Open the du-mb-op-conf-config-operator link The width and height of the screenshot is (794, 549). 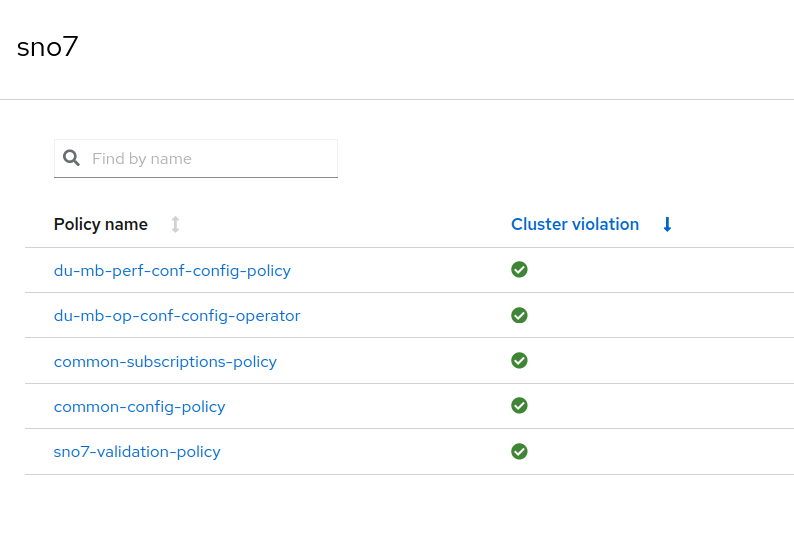(x=177, y=316)
